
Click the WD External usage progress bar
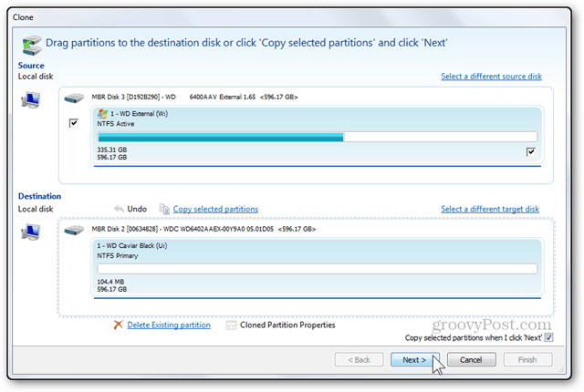pos(318,137)
